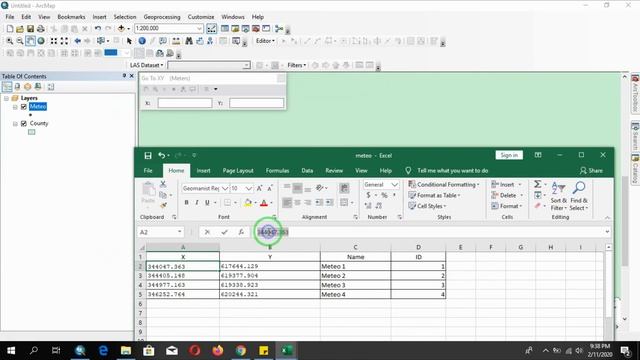Open the Sort & Filter dropdown
This screenshot has width=640, height=360.
pyautogui.click(x=558, y=196)
